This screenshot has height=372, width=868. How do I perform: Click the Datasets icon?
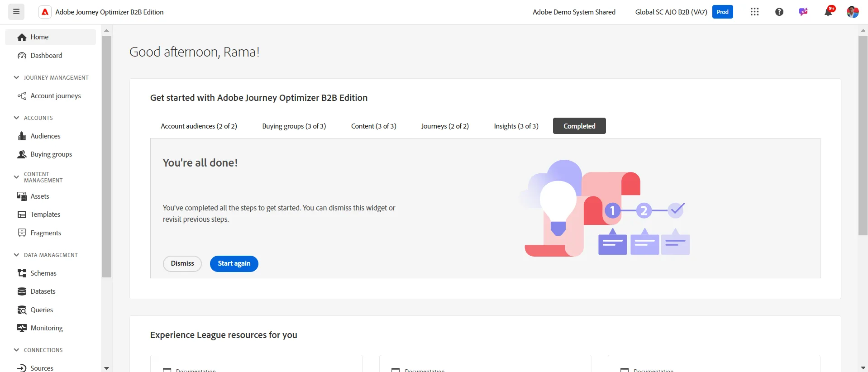(22, 291)
